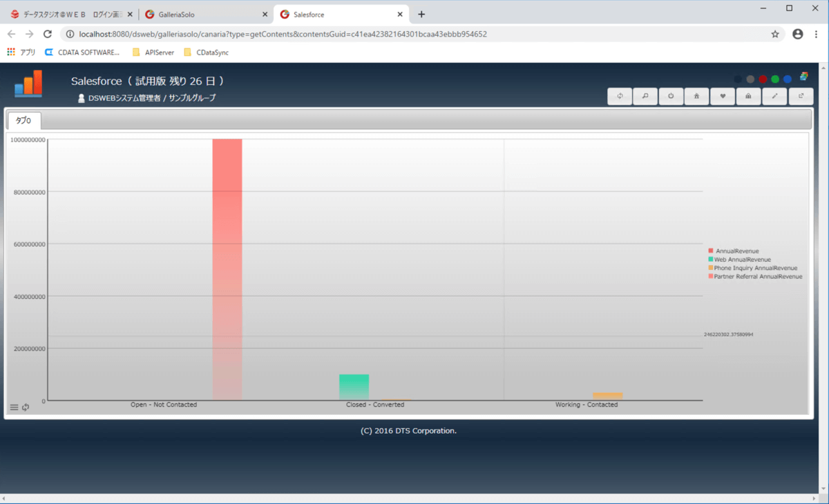Open a new browser tab with plus
Screen dimensions: 829x504
421,14
